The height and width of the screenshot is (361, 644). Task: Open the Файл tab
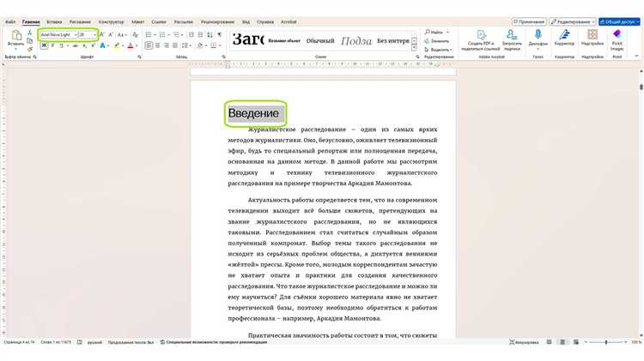[10, 21]
